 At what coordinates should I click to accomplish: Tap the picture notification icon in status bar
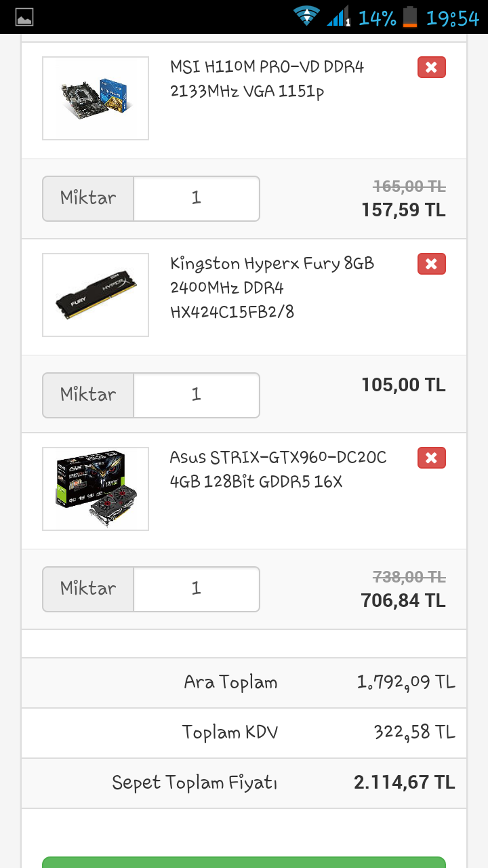(x=24, y=17)
